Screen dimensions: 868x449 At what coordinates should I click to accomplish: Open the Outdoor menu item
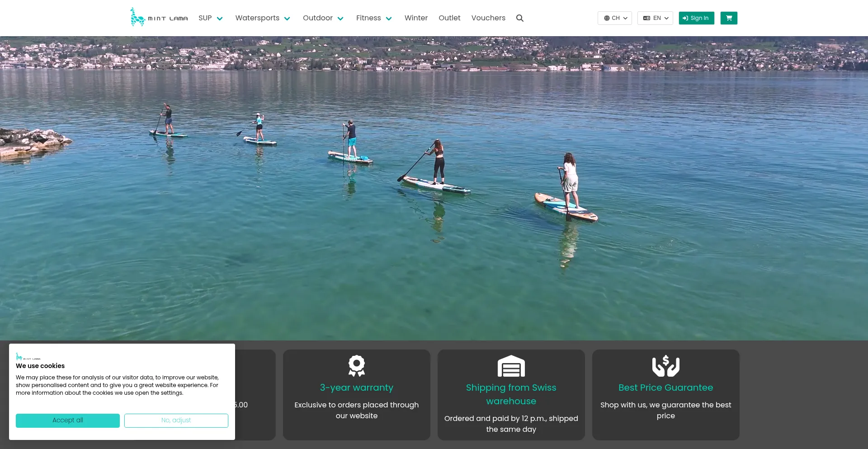tap(318, 18)
